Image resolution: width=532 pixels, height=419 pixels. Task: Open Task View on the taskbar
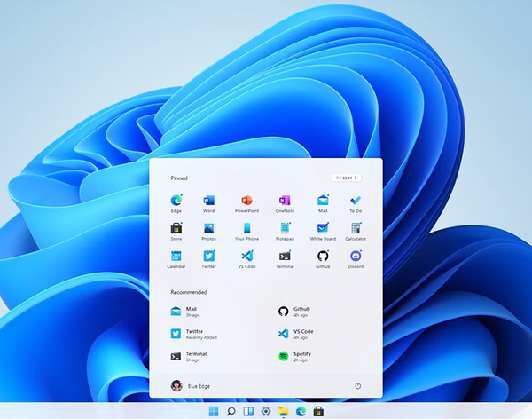coord(248,412)
